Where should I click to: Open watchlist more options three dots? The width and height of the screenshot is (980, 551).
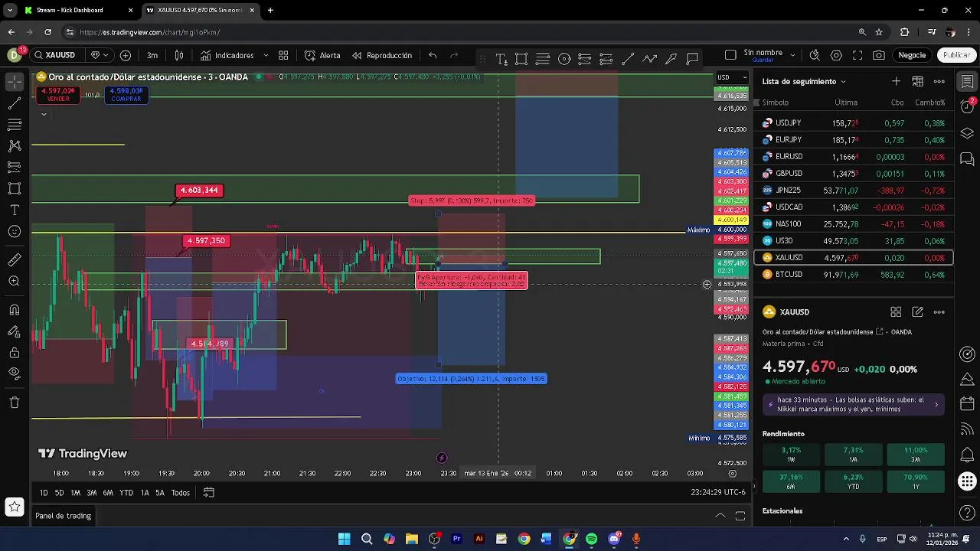click(x=939, y=81)
